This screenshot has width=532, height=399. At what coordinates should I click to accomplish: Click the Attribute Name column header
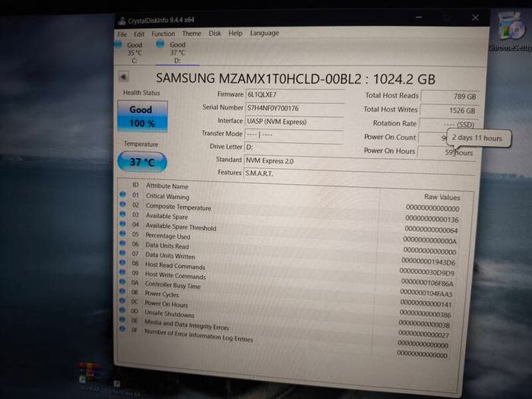point(167,186)
